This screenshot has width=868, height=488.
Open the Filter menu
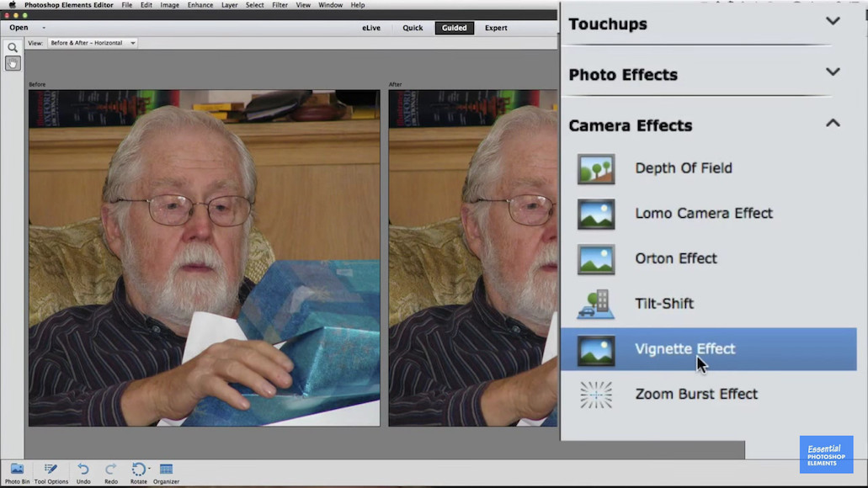point(280,5)
